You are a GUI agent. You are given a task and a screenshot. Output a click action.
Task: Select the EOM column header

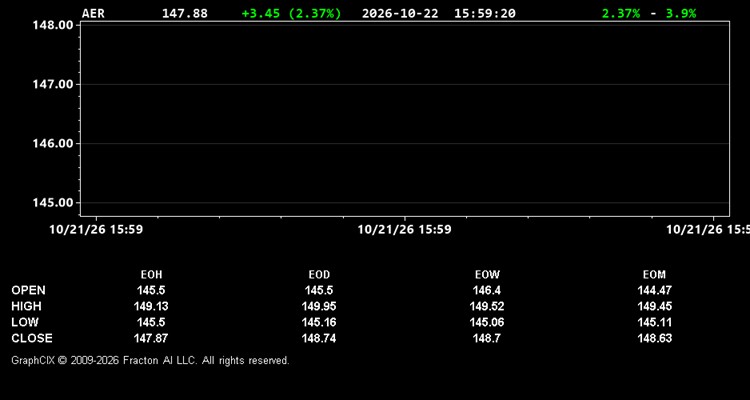[654, 275]
